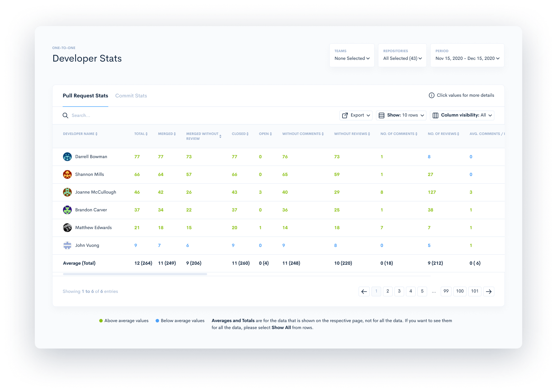This screenshot has width=557, height=392.
Task: Click the previous page arrow icon
Action: click(364, 291)
